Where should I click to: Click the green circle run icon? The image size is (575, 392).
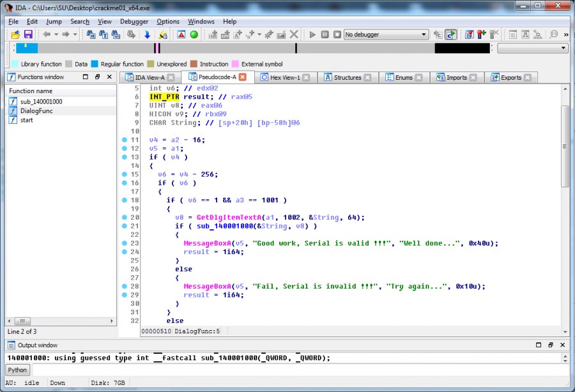(194, 34)
